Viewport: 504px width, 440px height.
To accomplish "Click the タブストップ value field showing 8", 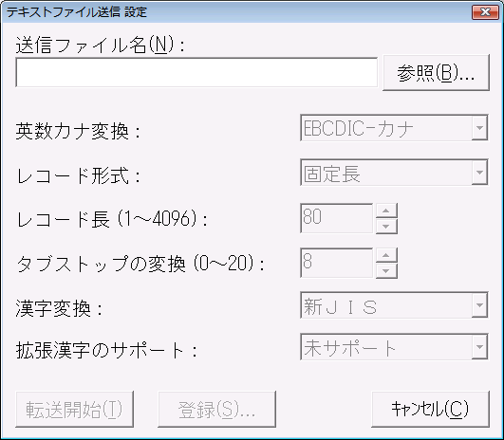I will (337, 263).
